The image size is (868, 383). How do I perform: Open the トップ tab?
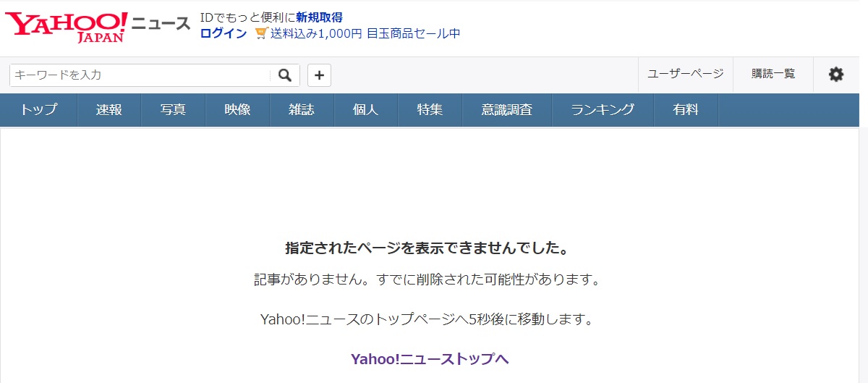pyautogui.click(x=38, y=110)
